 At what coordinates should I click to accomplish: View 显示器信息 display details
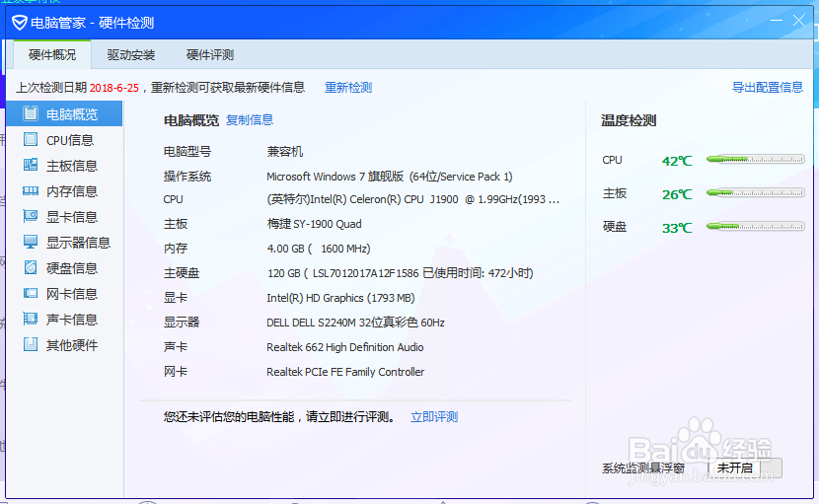[x=64, y=243]
